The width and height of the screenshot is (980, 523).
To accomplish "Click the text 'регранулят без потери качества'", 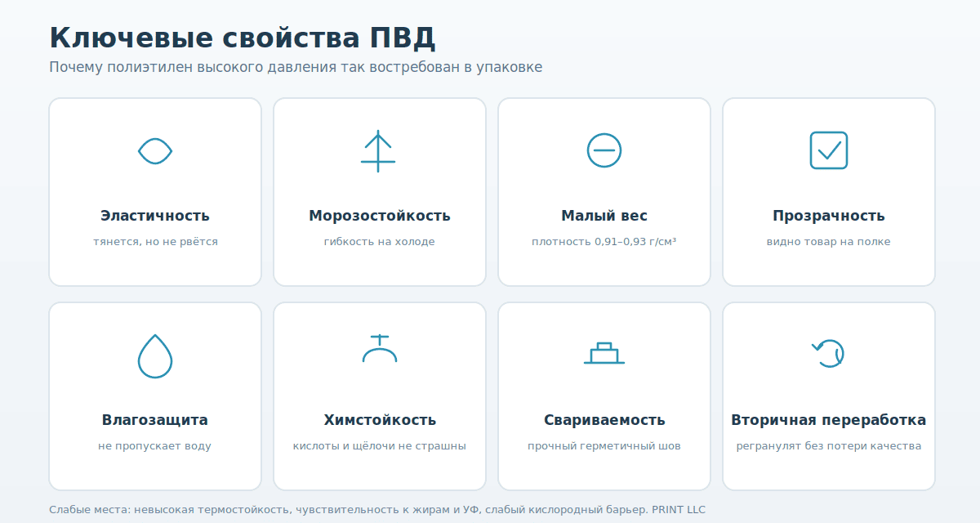I will click(829, 446).
